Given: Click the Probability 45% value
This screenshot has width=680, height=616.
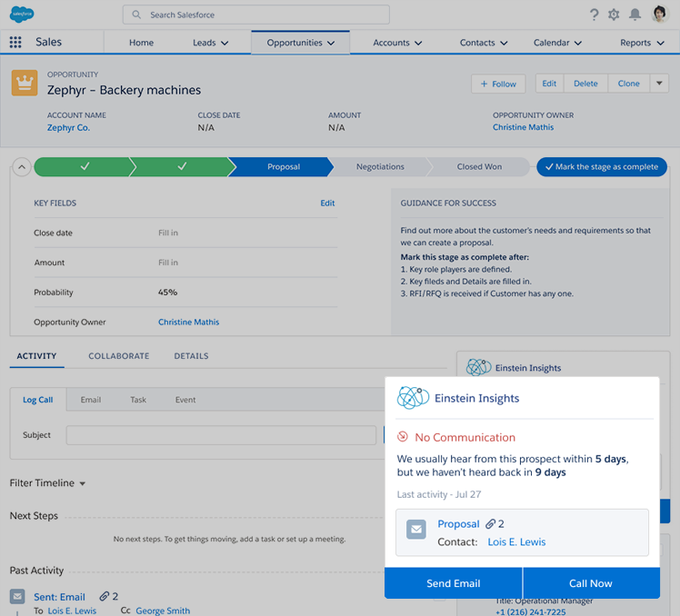Looking at the screenshot, I should [167, 293].
